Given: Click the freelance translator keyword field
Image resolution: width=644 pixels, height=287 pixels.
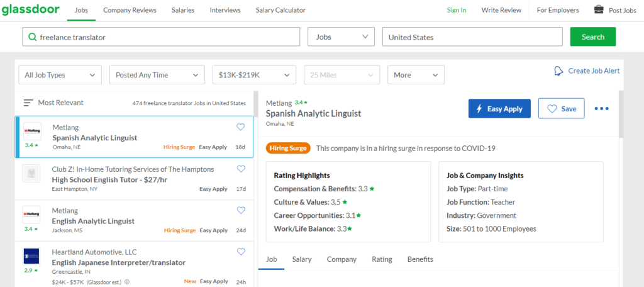Looking at the screenshot, I should (x=161, y=37).
